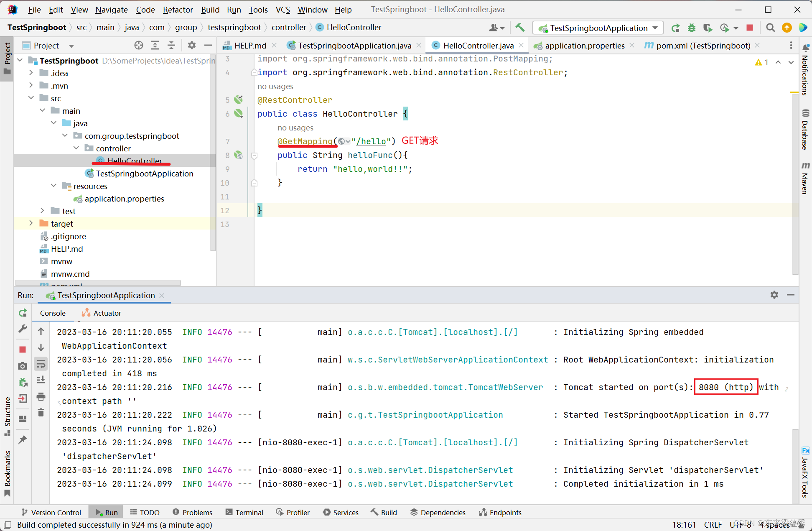Click the trash icon to clear console
Viewport: 812px width, 531px height.
[x=41, y=413]
